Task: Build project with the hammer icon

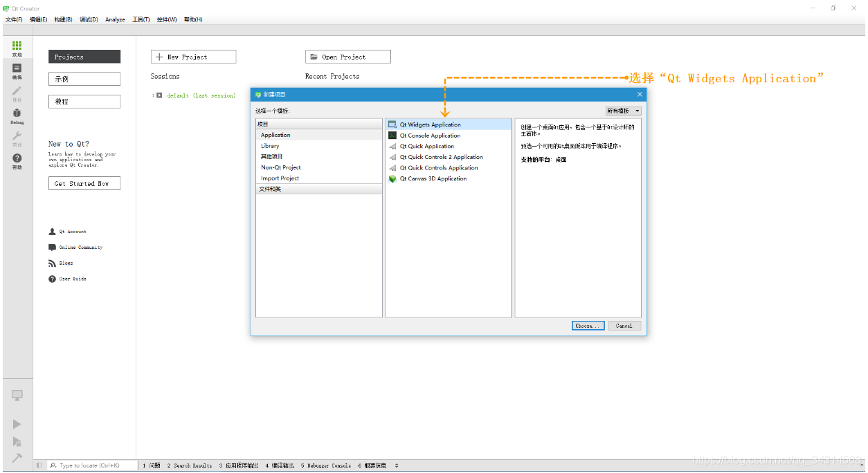Action: click(x=17, y=458)
